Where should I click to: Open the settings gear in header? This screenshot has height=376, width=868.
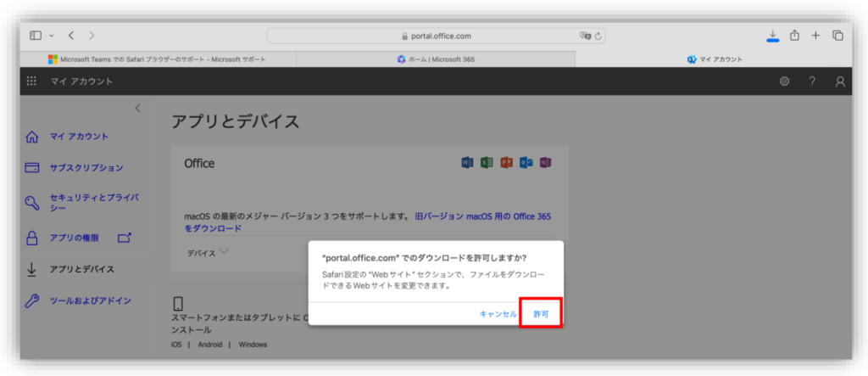coord(784,81)
